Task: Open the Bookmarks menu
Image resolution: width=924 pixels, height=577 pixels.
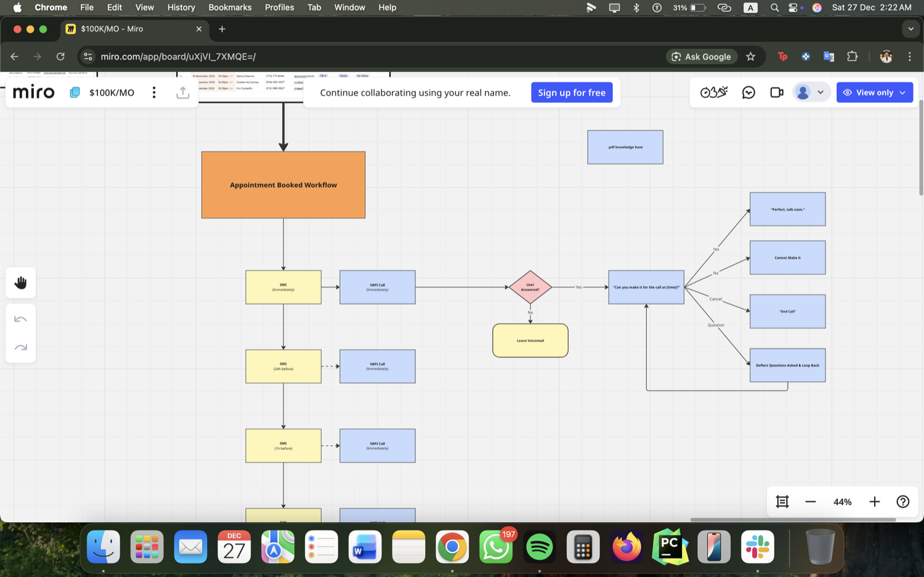Action: click(x=230, y=7)
